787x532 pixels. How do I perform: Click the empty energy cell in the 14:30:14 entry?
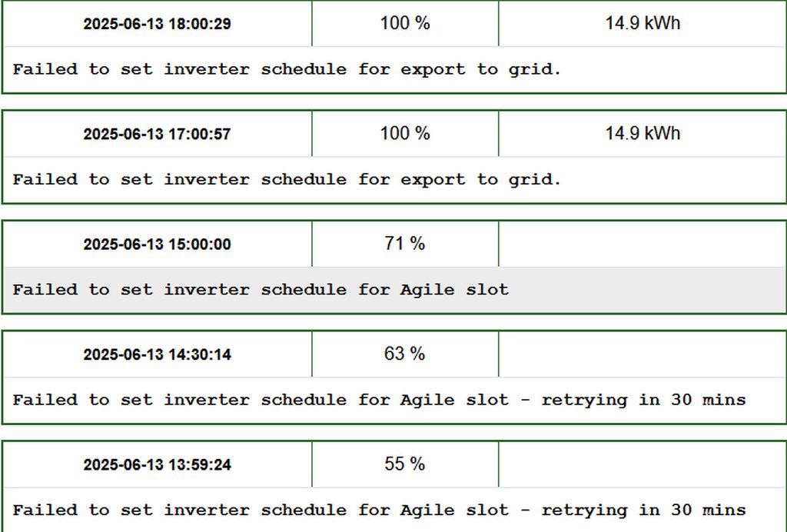tap(643, 354)
